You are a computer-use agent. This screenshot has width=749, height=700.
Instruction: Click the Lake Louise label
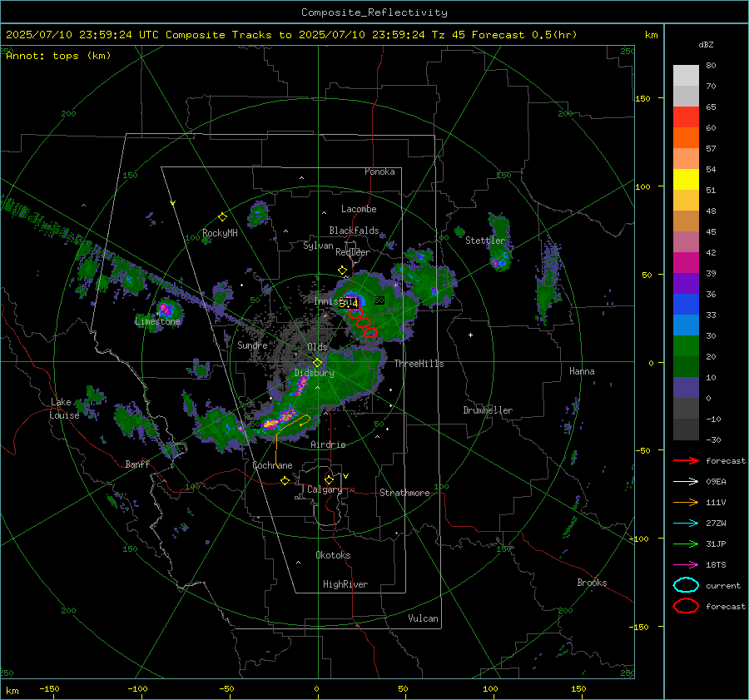(64, 409)
